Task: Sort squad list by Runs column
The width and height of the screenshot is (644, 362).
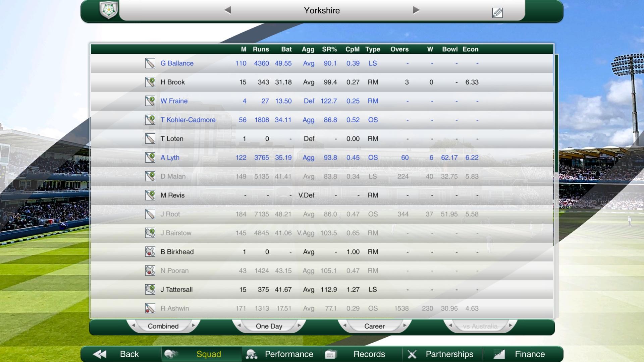Action: pyautogui.click(x=261, y=49)
